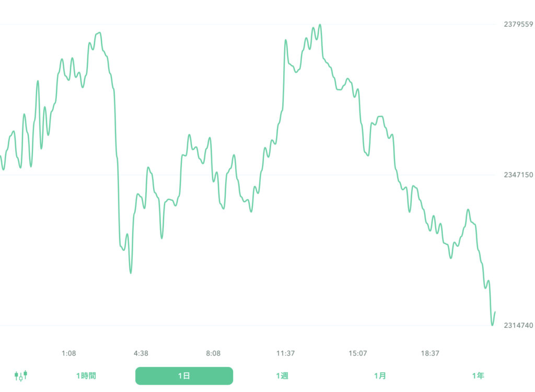Click the 8:08 time axis label
Image resolution: width=535 pixels, height=392 pixels.
(x=213, y=353)
